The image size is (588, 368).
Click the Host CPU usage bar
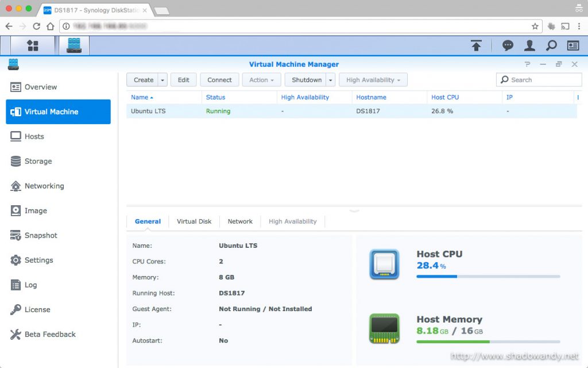[x=488, y=277]
